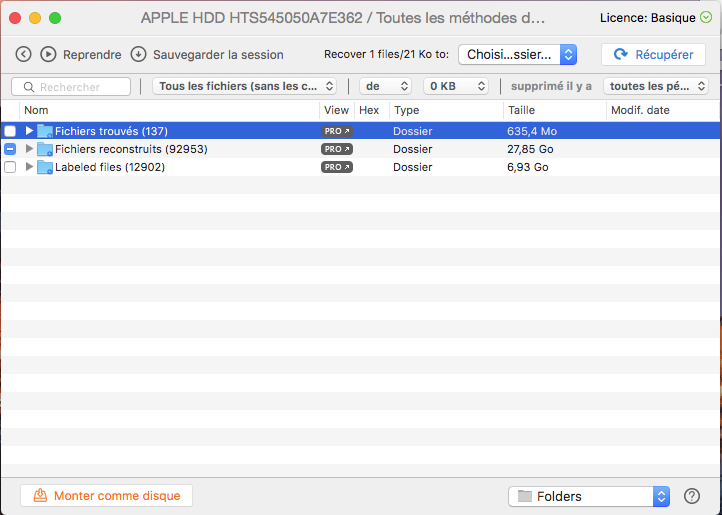Click the Récupérer button

pyautogui.click(x=653, y=55)
